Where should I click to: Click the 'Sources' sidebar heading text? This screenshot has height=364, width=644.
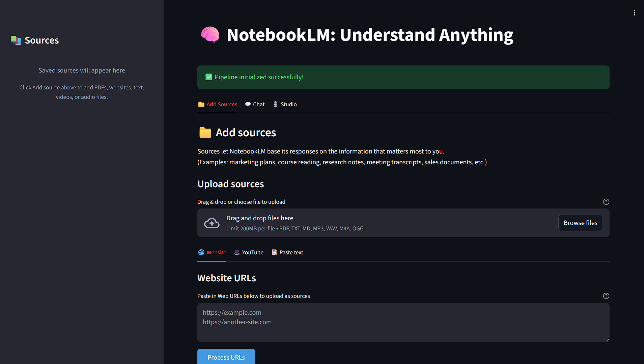click(42, 40)
